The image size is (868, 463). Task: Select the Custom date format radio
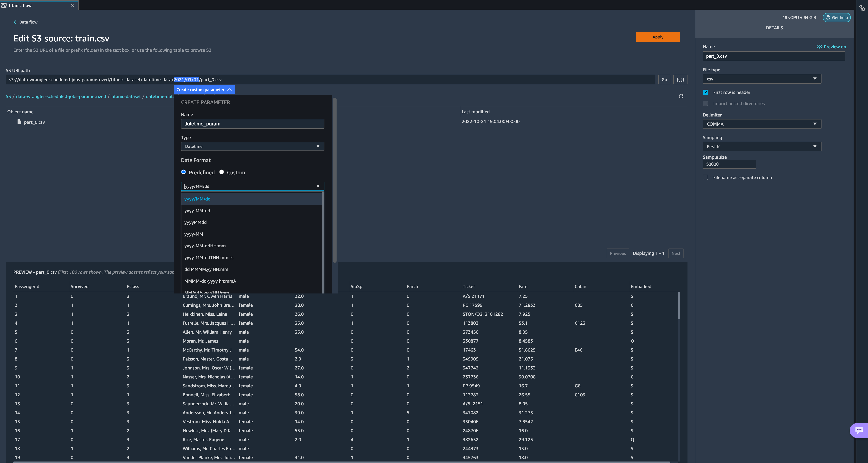click(221, 172)
